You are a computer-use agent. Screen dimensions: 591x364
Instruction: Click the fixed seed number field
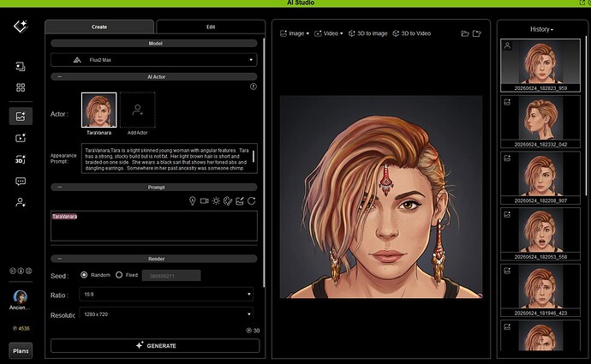coord(171,276)
